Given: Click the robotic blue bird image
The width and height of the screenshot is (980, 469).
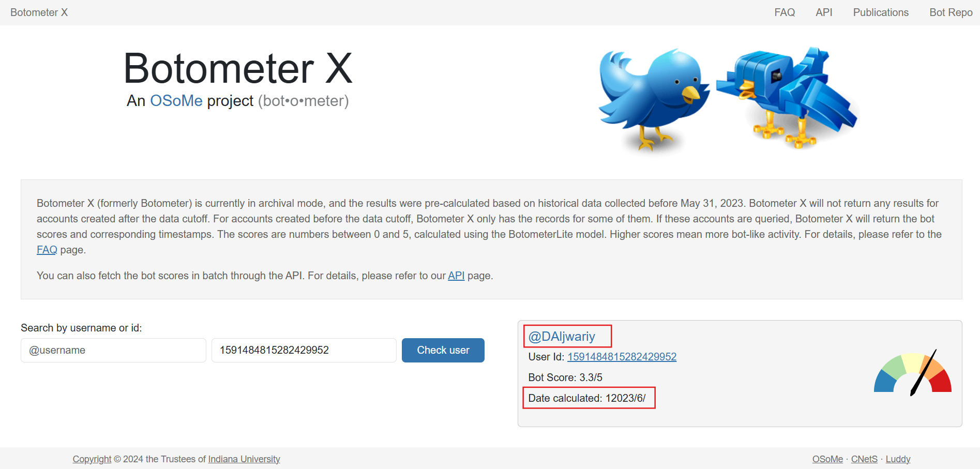Looking at the screenshot, I should pos(787,98).
